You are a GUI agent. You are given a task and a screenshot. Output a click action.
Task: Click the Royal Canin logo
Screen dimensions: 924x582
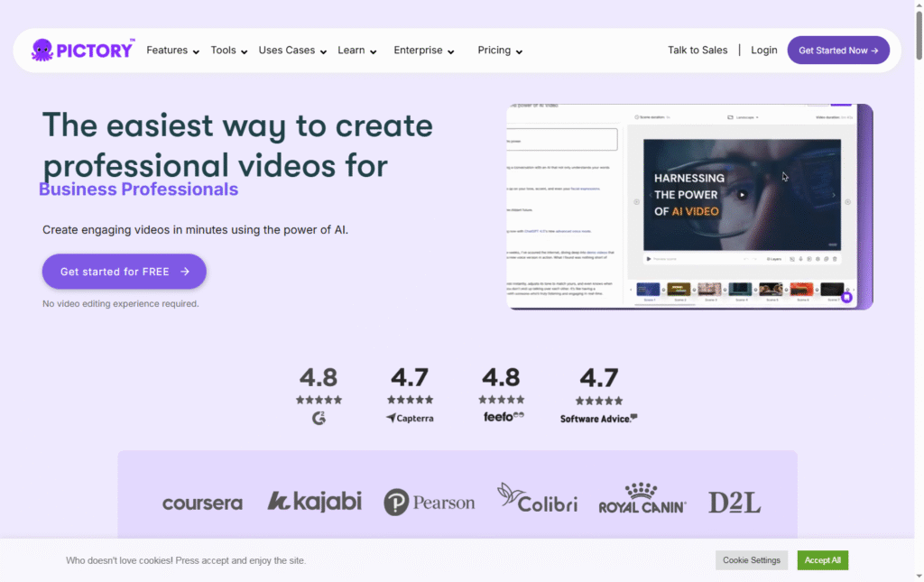click(642, 498)
